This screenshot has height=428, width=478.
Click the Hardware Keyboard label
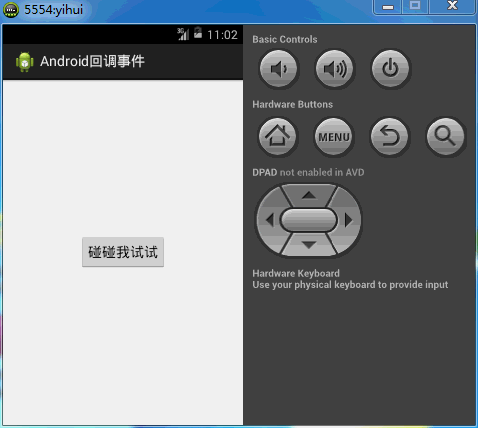pyautogui.click(x=296, y=273)
